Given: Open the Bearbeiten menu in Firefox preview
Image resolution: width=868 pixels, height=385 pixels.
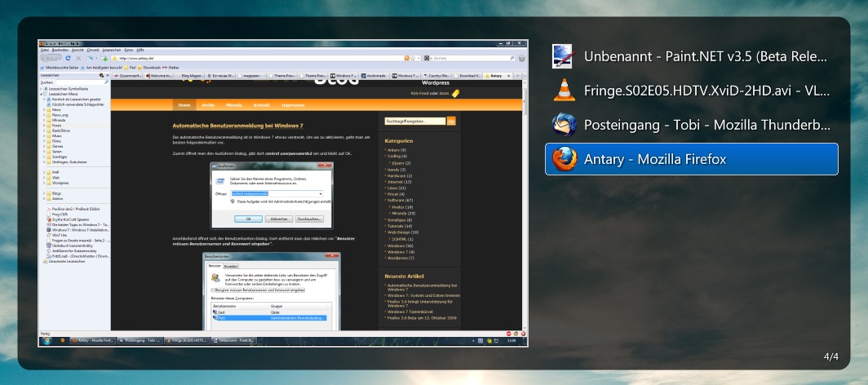Looking at the screenshot, I should pyautogui.click(x=60, y=50).
